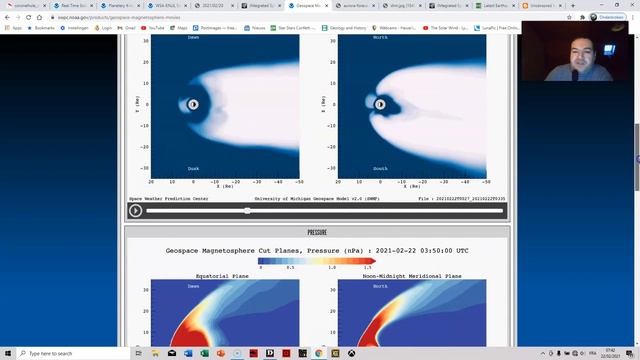Open Excel from the taskbar
Image resolution: width=640 pixels, height=360 pixels.
(x=204, y=353)
